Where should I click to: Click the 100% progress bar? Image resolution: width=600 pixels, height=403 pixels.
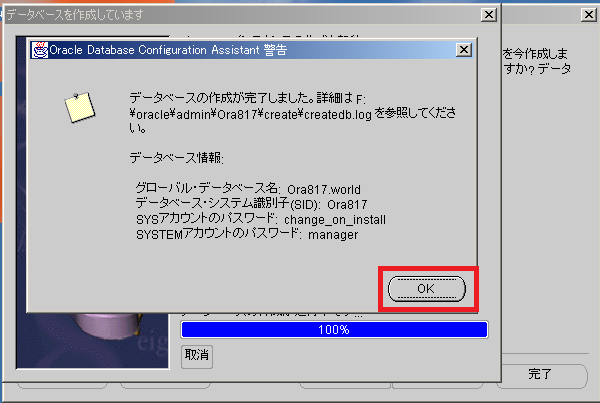coord(334,330)
